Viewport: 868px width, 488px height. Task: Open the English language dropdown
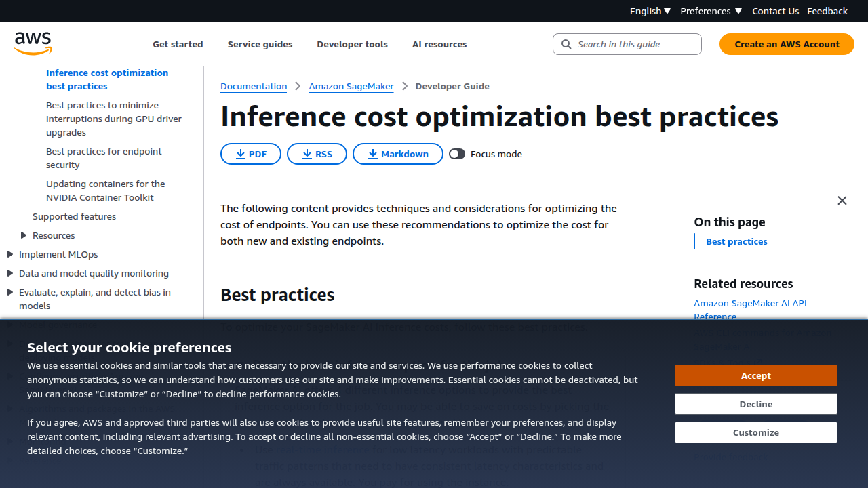[x=650, y=11]
